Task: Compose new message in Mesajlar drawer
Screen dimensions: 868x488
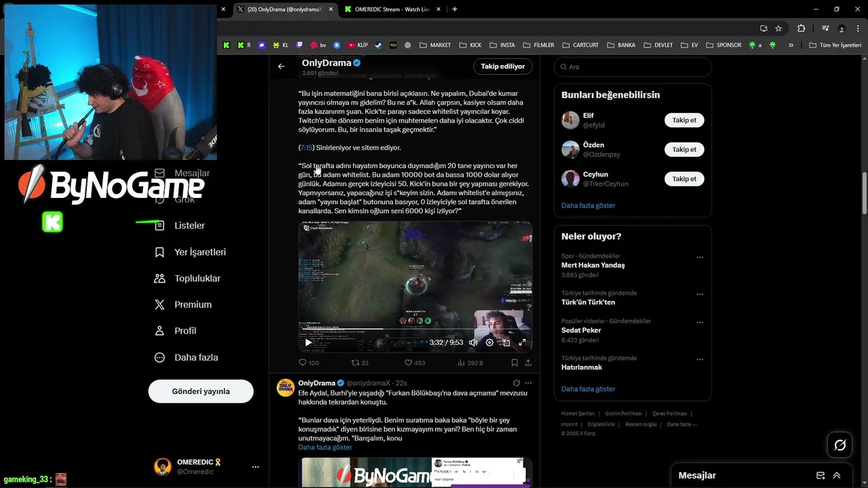Action: [821, 476]
